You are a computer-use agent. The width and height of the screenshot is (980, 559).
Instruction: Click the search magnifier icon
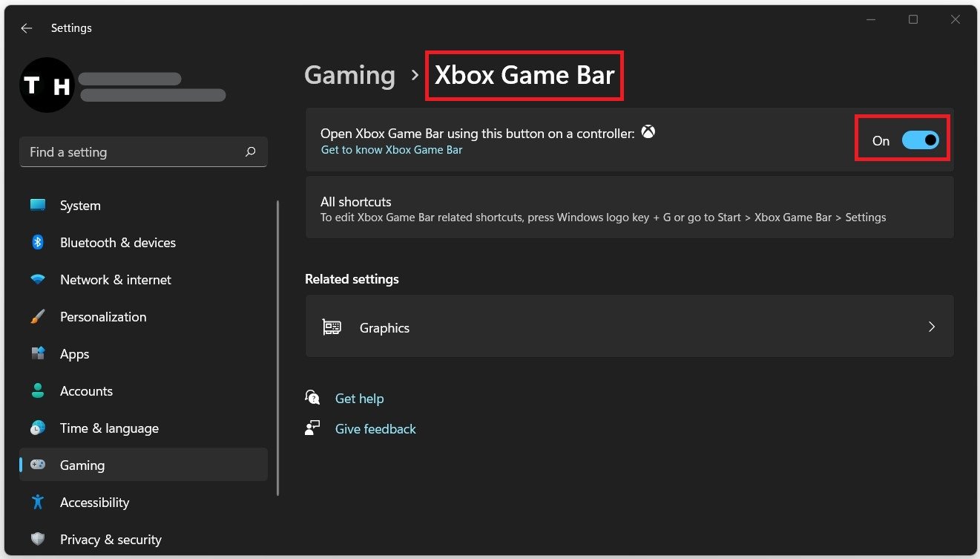pos(250,152)
